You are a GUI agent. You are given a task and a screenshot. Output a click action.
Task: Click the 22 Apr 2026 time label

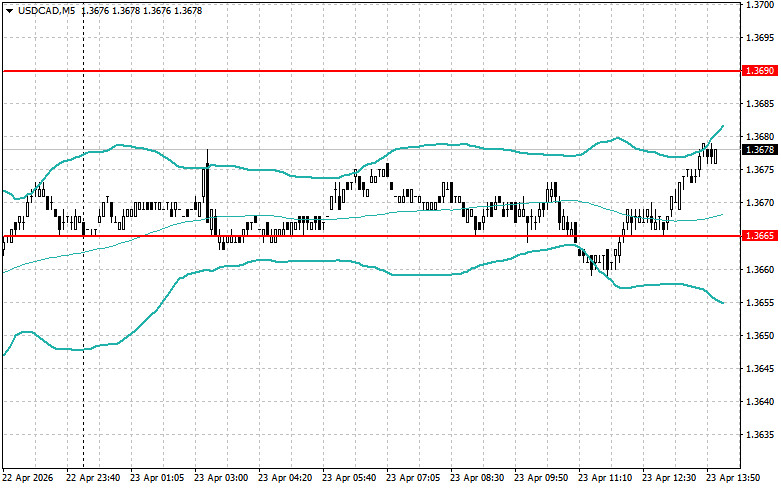pos(27,478)
